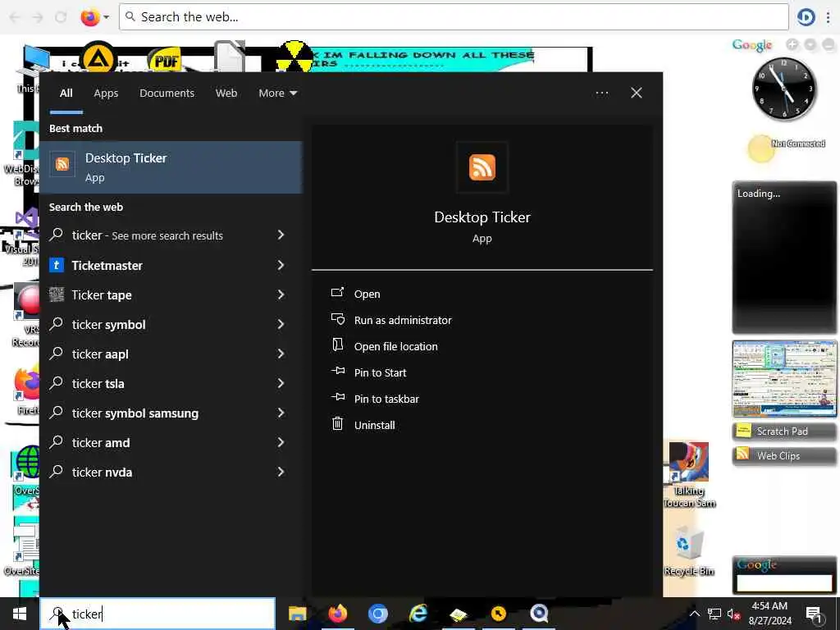
Task: Open the Desktop Ticker best match result
Action: pyautogui.click(x=171, y=167)
